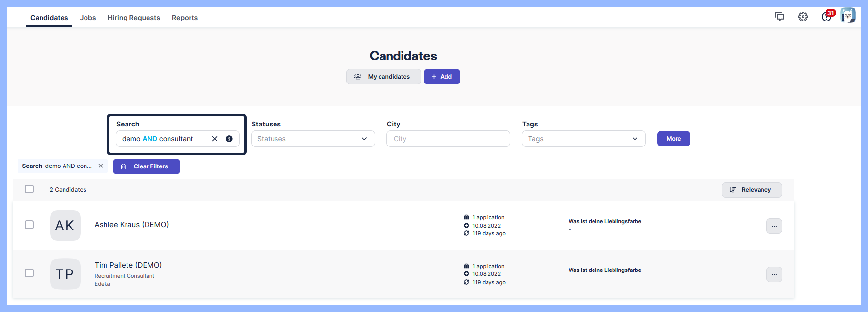Click the Add candidate button

point(442,77)
